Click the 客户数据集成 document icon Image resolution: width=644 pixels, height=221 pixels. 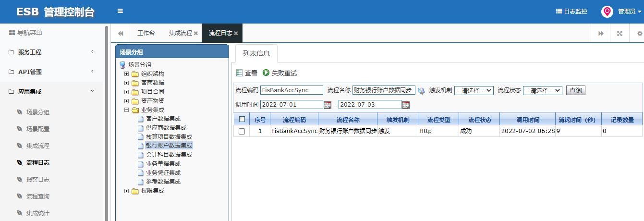coord(141,119)
